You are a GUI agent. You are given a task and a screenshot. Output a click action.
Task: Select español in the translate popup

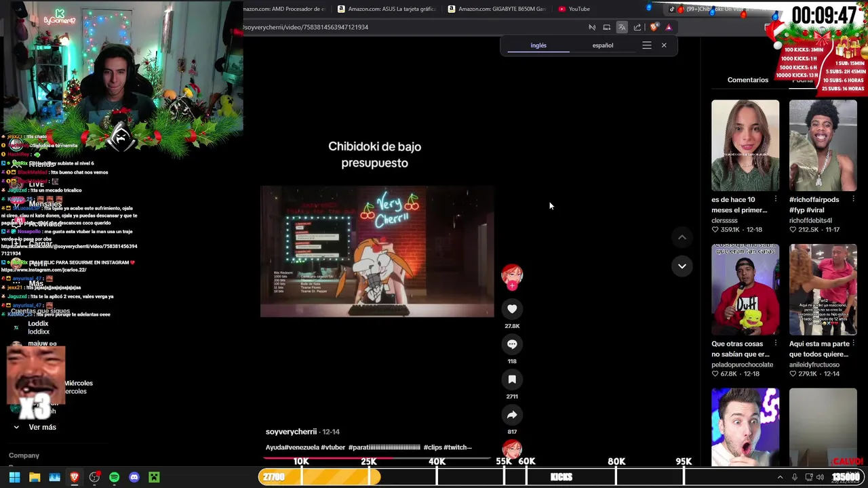[603, 45]
